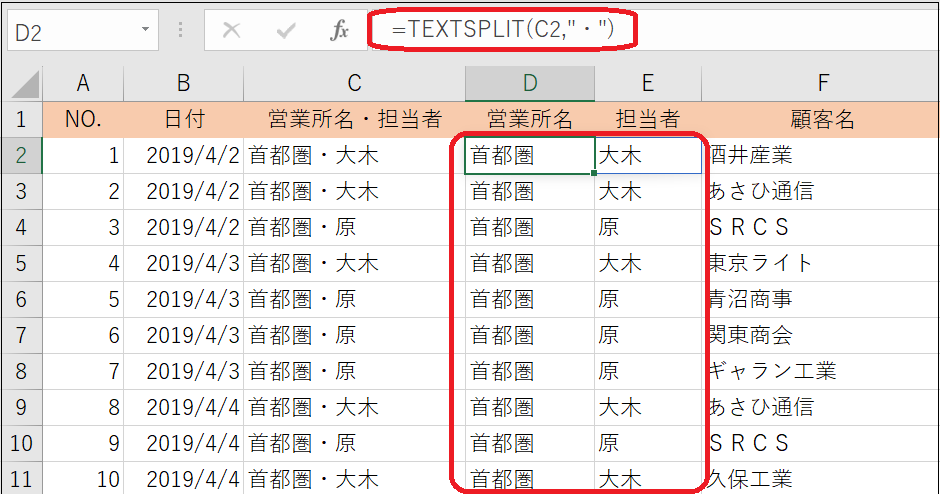The width and height of the screenshot is (940, 494).
Task: Click the Enter checkmark icon in formula bar
Action: tap(286, 31)
